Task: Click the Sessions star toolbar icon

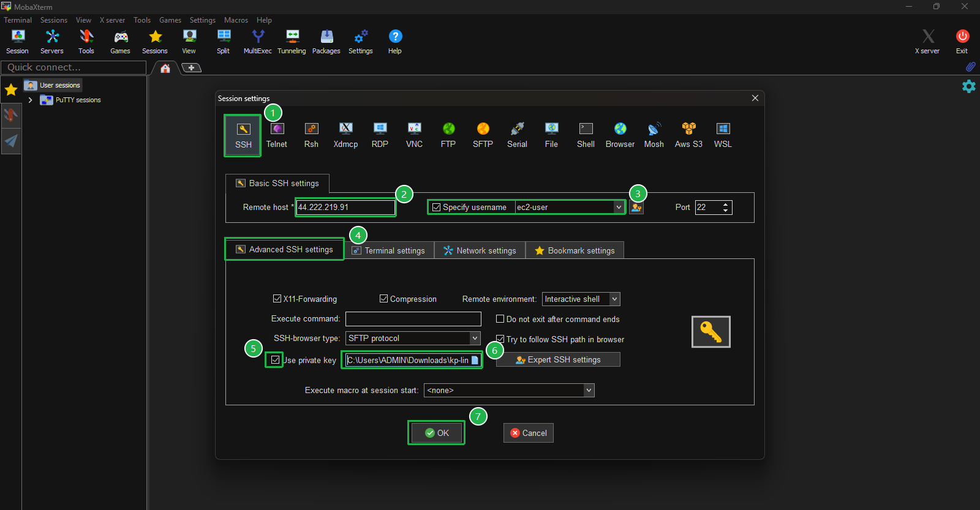Action: pos(155,42)
